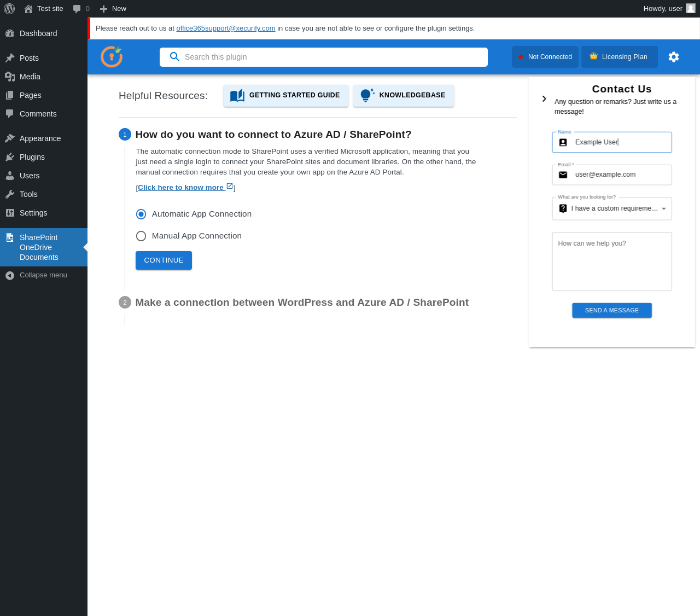The height and width of the screenshot is (616, 700).
Task: Click the settings gear icon in plugin header
Action: (x=674, y=57)
